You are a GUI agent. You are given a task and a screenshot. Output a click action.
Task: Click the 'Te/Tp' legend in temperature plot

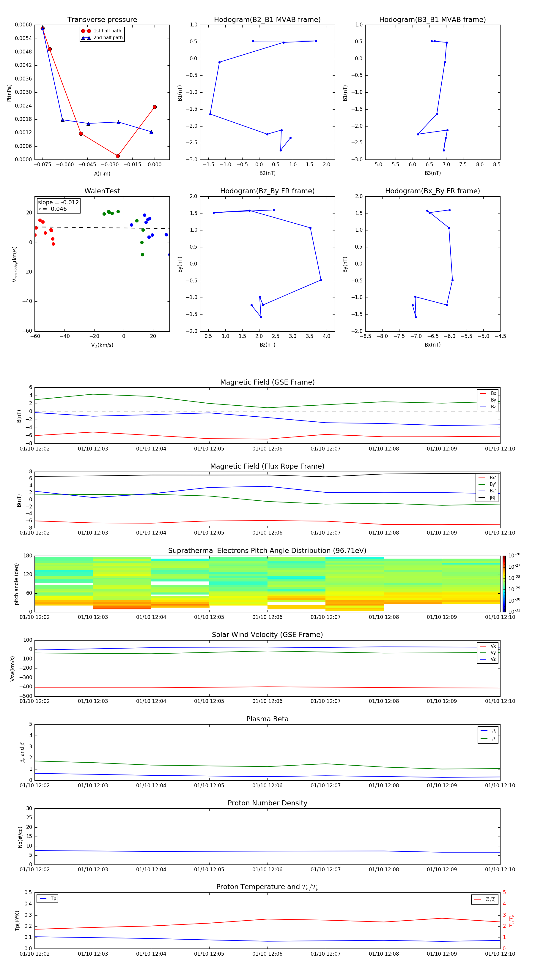tap(485, 900)
